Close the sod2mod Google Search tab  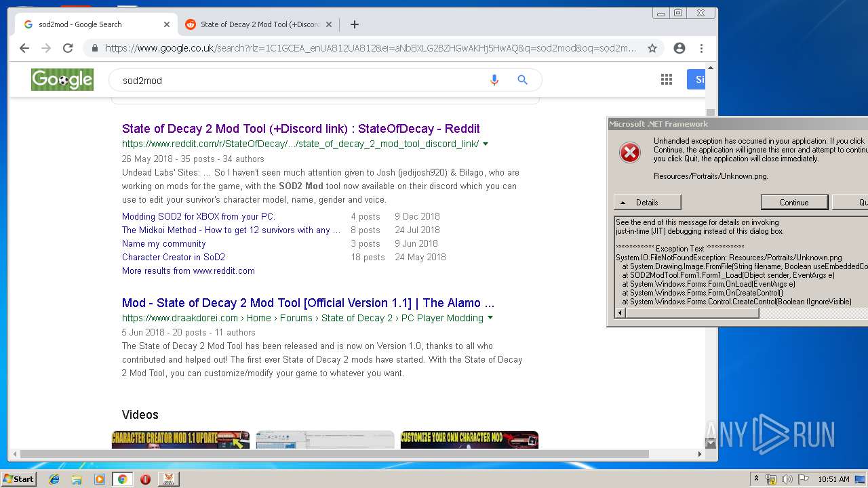167,24
